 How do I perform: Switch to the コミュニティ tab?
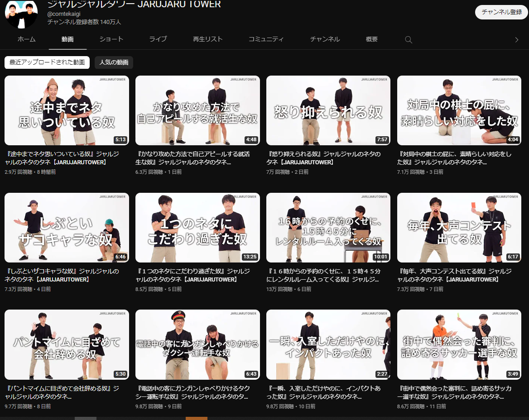266,39
